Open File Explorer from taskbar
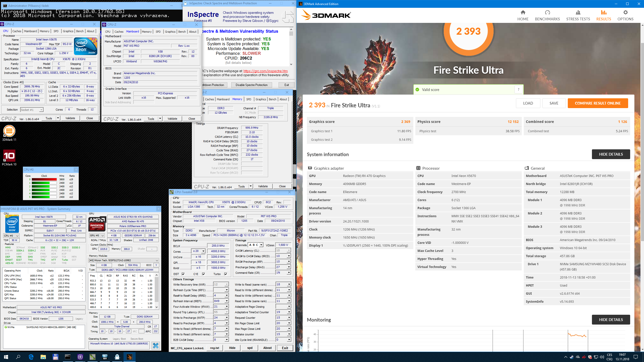 click(43, 357)
